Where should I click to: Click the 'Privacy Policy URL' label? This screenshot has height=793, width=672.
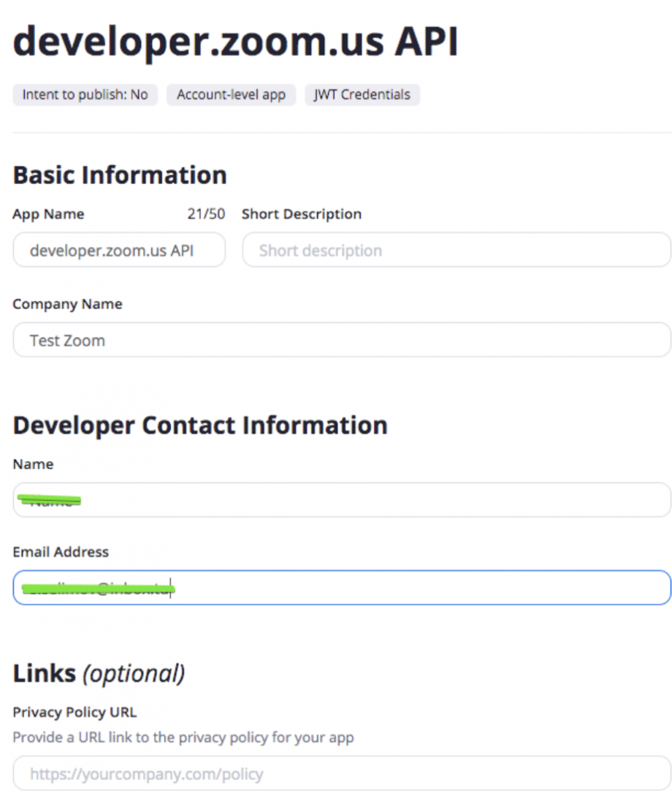click(x=75, y=712)
